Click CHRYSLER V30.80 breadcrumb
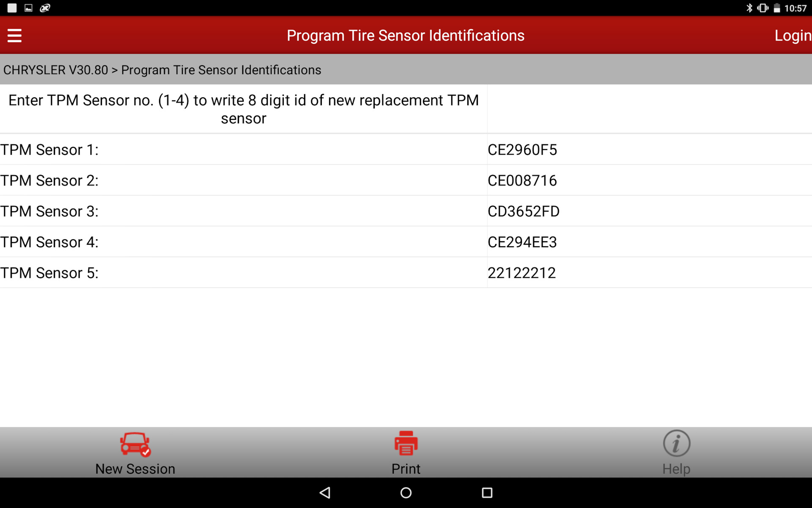 point(55,70)
